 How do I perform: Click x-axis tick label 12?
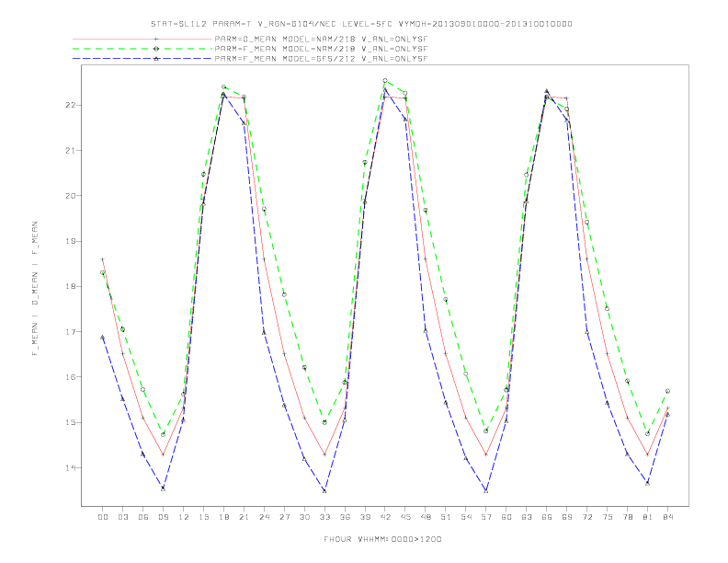click(x=184, y=517)
